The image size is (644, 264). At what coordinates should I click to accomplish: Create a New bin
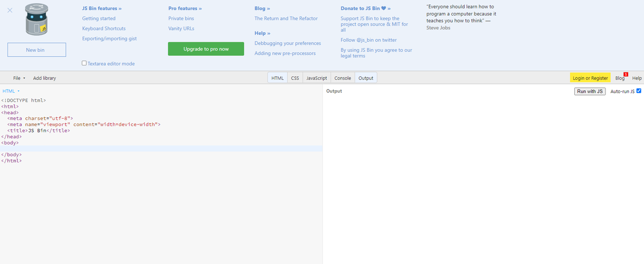pyautogui.click(x=36, y=50)
